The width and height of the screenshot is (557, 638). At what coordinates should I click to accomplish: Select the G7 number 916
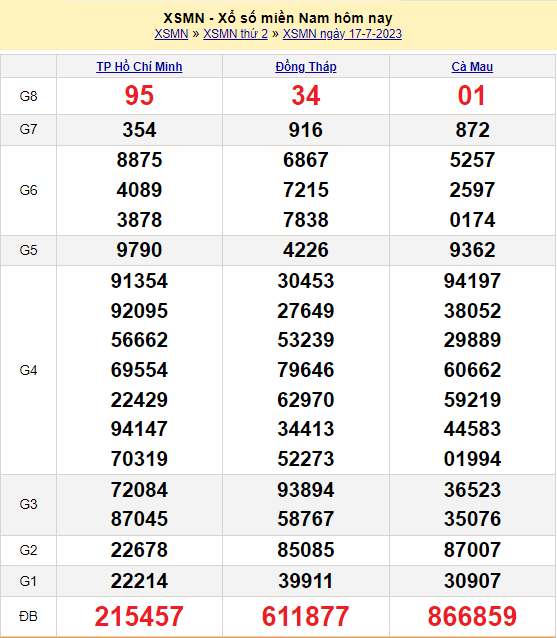[x=306, y=130]
